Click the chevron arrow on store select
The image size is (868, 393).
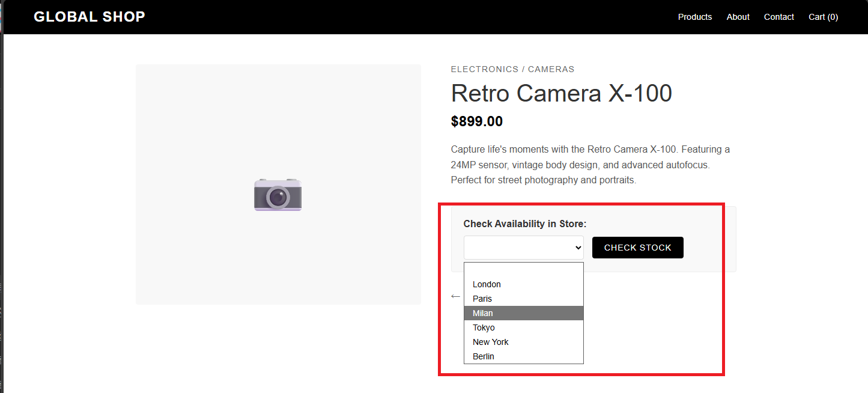coord(578,248)
